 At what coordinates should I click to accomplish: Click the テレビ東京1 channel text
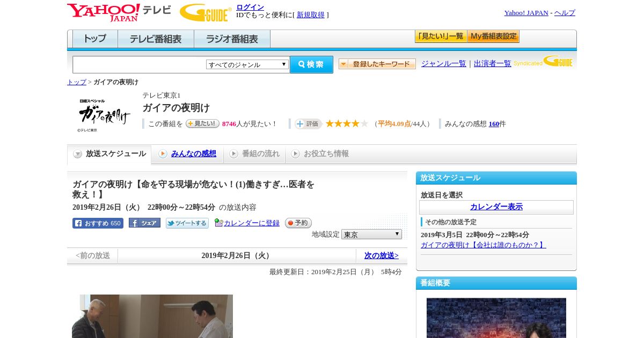point(162,95)
